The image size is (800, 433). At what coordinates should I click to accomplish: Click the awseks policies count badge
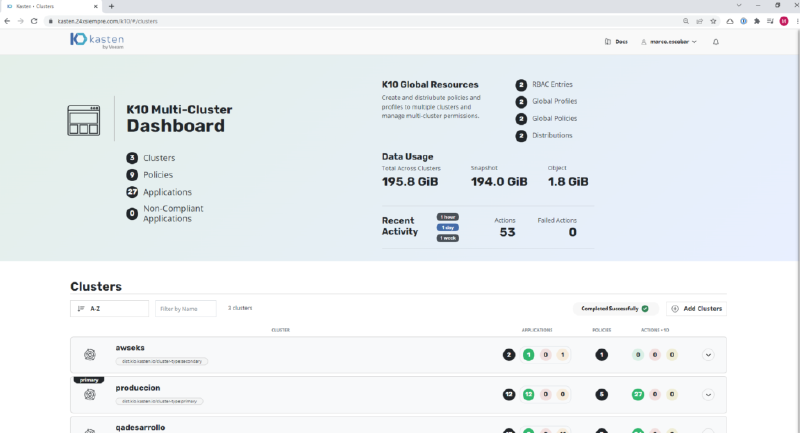click(602, 354)
